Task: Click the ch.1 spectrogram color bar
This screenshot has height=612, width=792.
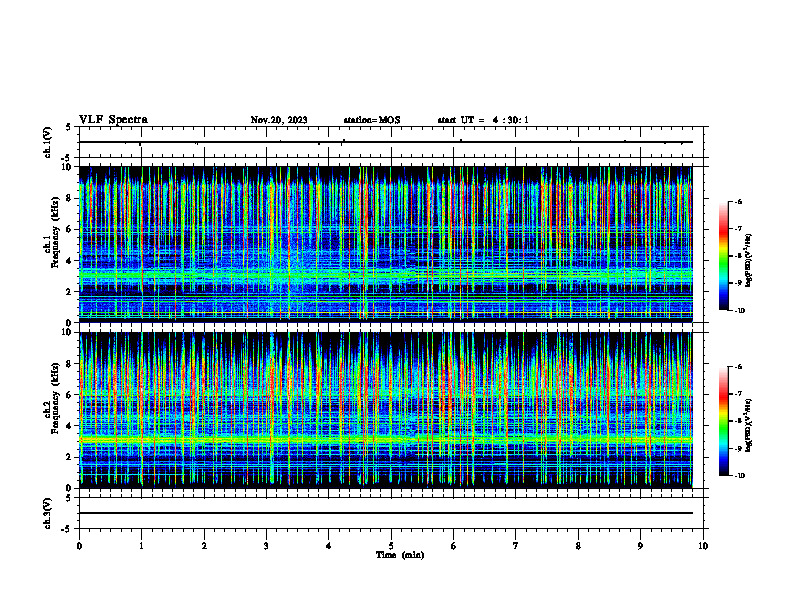Action: (x=723, y=256)
